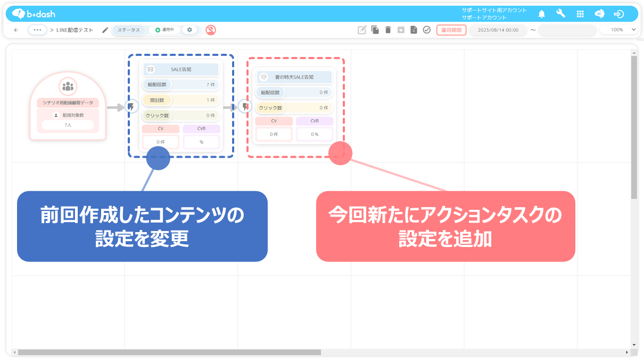Viewport: 644px width, 362px height.
Task: Click the archive download toolbar icon
Action: (401, 30)
